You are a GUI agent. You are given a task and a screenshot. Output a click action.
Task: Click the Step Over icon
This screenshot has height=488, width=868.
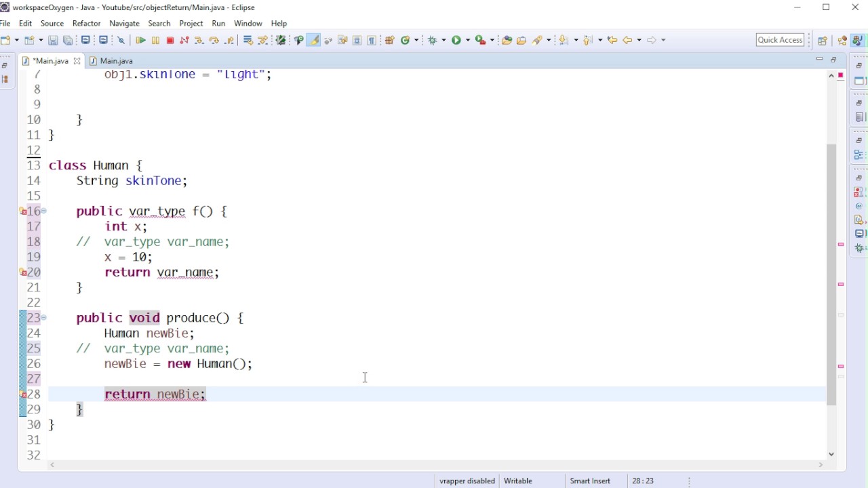214,41
